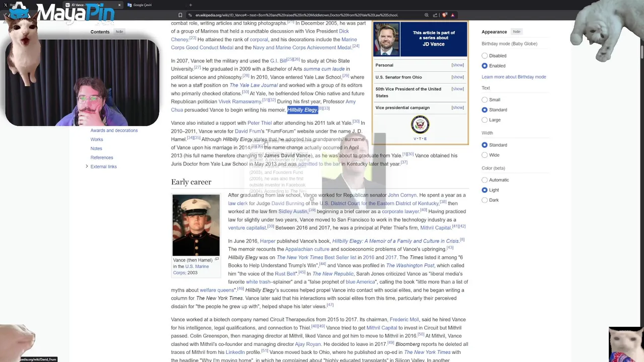Open the Brave Shields lion icon
Screen dimensions: 644x362
[x=444, y=15]
